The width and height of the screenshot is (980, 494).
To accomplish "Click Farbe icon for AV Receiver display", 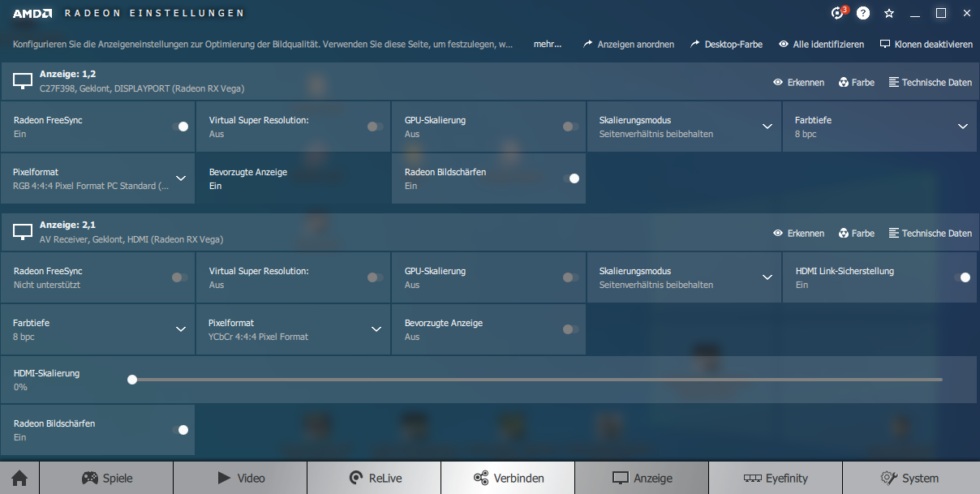I will pyautogui.click(x=844, y=233).
